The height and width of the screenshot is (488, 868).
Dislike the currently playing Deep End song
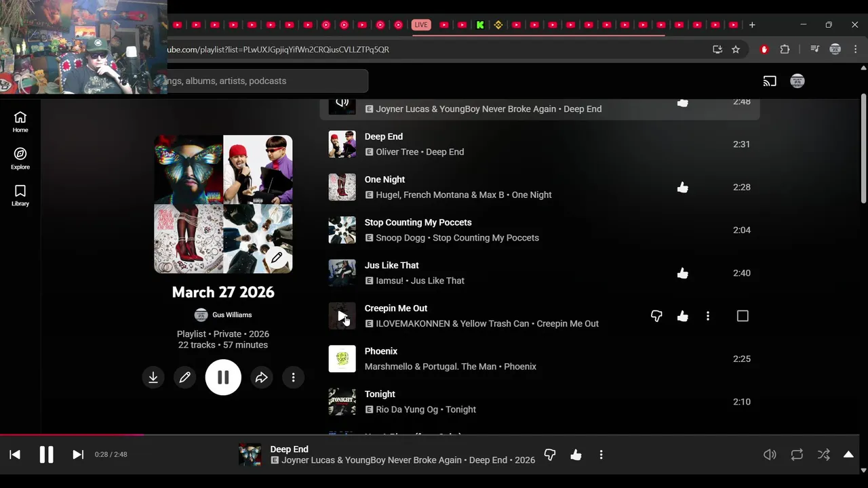(550, 455)
